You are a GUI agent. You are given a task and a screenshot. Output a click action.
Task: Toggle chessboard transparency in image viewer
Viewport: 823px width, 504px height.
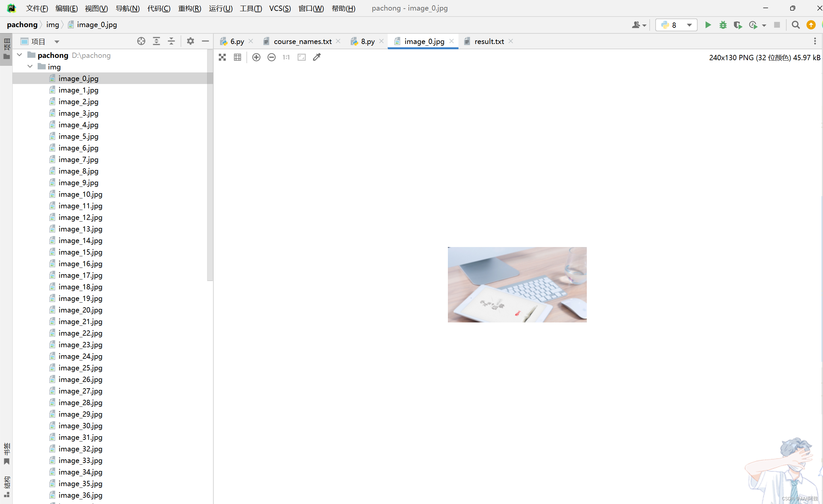click(x=222, y=58)
